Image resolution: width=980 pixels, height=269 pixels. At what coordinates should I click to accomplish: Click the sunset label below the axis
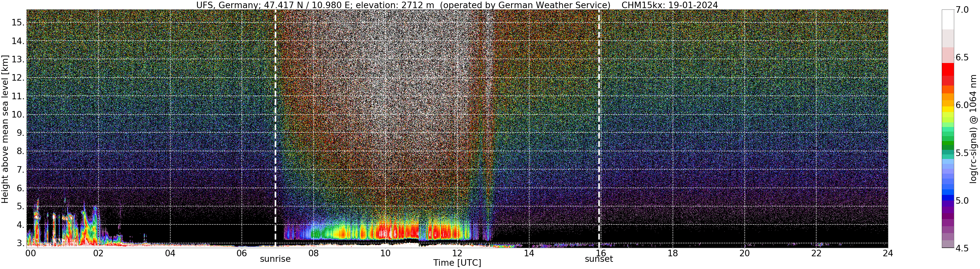599,259
